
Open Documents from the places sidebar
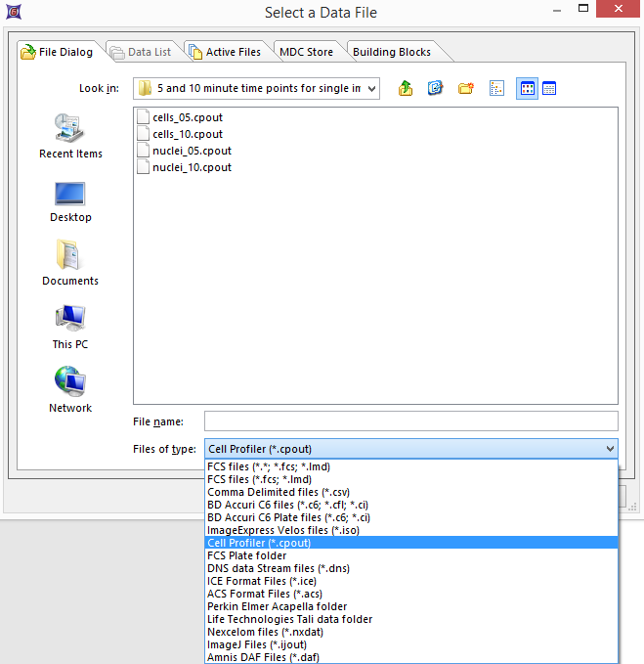(x=70, y=263)
